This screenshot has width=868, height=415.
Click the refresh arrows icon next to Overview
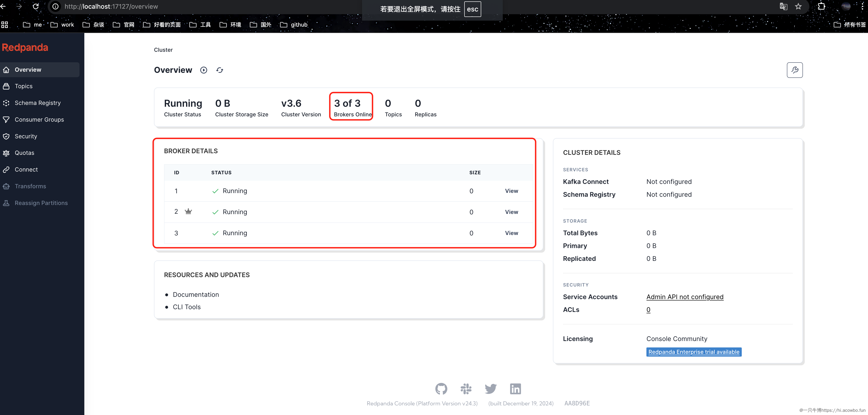220,70
